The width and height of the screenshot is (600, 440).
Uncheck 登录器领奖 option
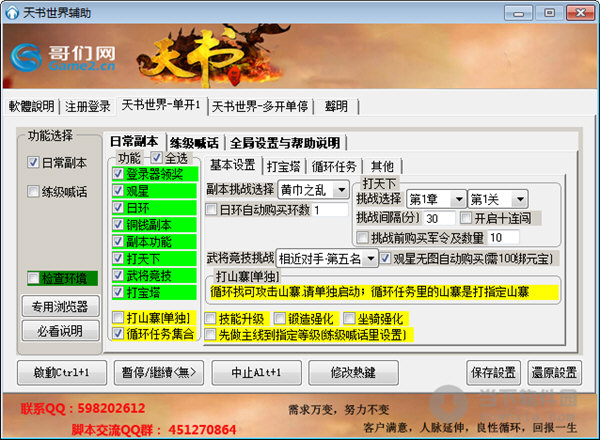click(x=118, y=174)
